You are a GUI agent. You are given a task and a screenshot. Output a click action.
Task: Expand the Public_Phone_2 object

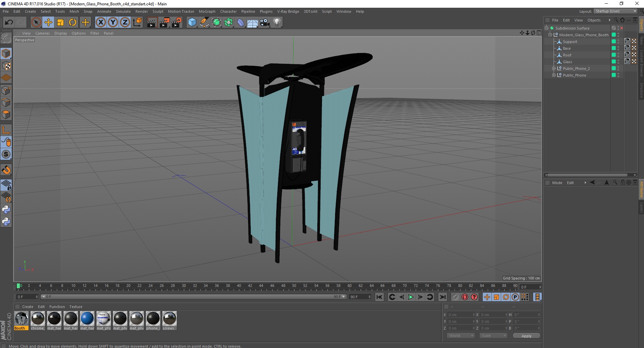(554, 69)
